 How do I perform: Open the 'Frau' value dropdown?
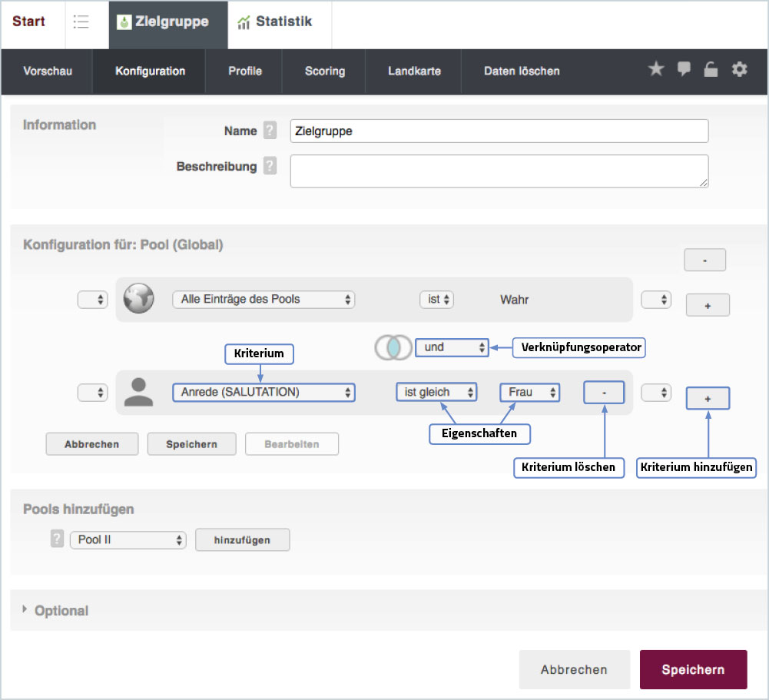point(529,393)
